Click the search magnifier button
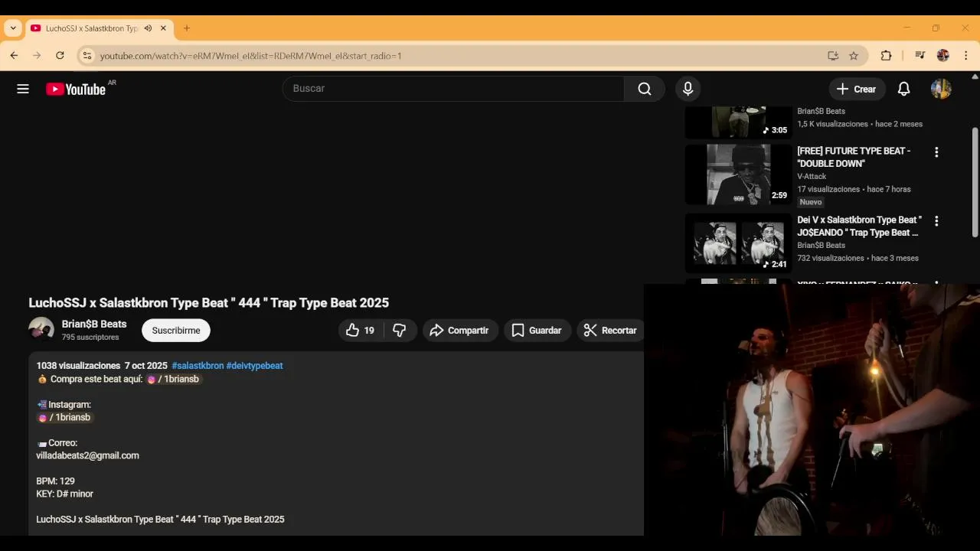Viewport: 980px width, 551px height. click(x=645, y=89)
